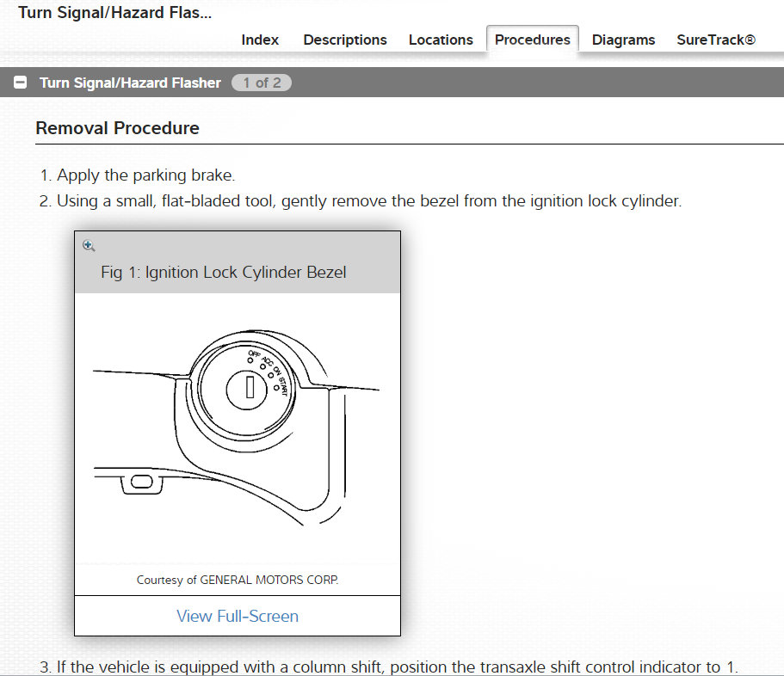Collapse the Turn Signal/Hazard Flasher section
The image size is (784, 676).
click(x=21, y=83)
